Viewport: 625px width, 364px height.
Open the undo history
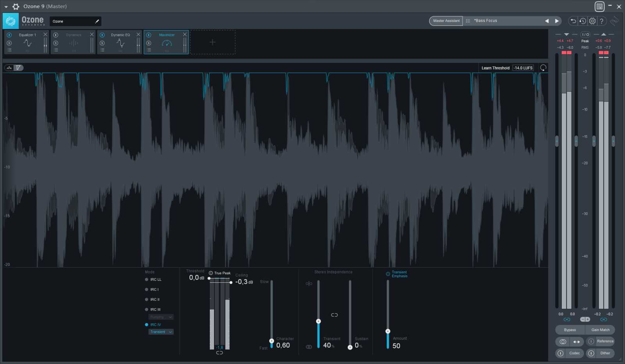(x=583, y=21)
